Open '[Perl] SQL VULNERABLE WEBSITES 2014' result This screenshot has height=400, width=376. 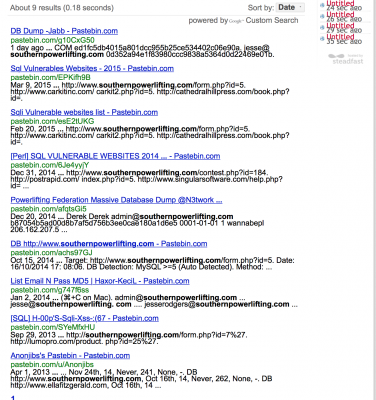[115, 156]
